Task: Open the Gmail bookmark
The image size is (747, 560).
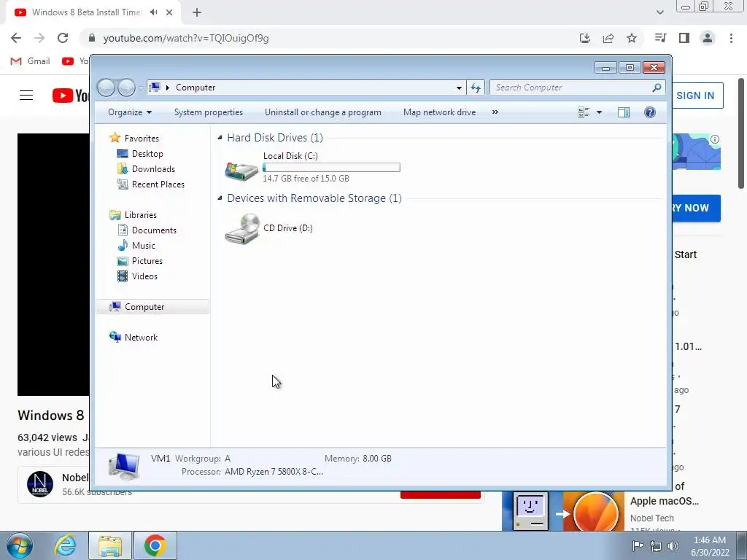Action: 30,61
